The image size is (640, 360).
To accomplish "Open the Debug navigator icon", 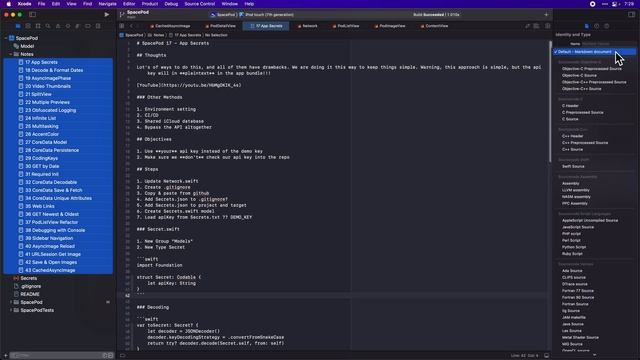I will pyautogui.click(x=78, y=26).
